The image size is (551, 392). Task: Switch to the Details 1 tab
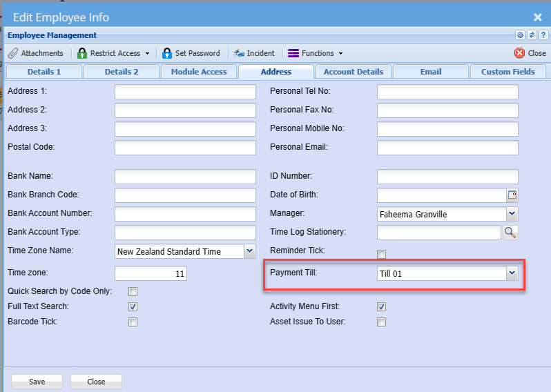coord(44,72)
